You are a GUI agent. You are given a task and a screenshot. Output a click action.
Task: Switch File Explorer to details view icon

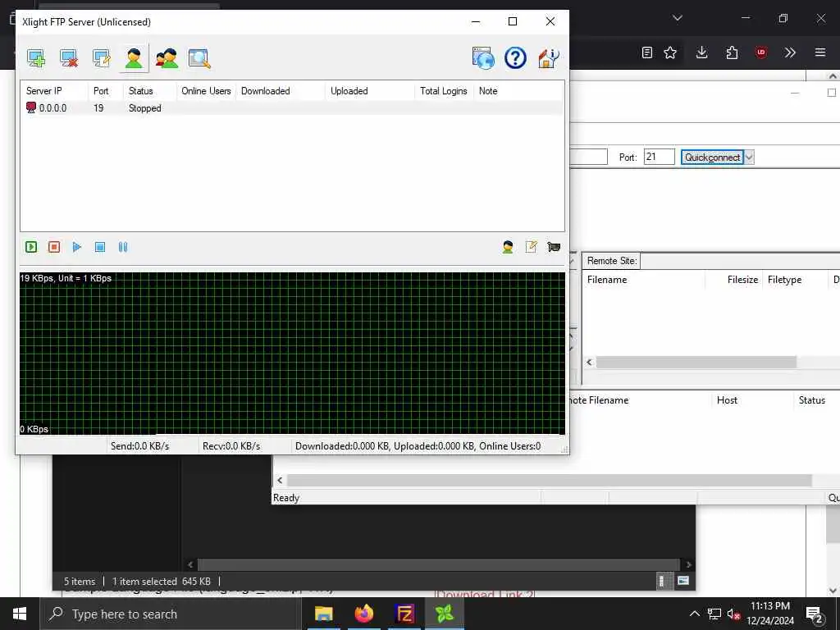pyautogui.click(x=662, y=581)
